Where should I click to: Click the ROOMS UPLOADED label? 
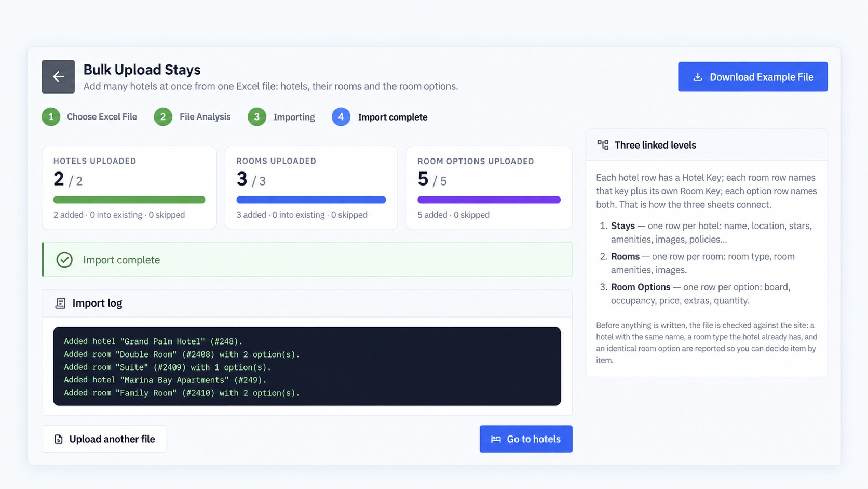point(276,161)
